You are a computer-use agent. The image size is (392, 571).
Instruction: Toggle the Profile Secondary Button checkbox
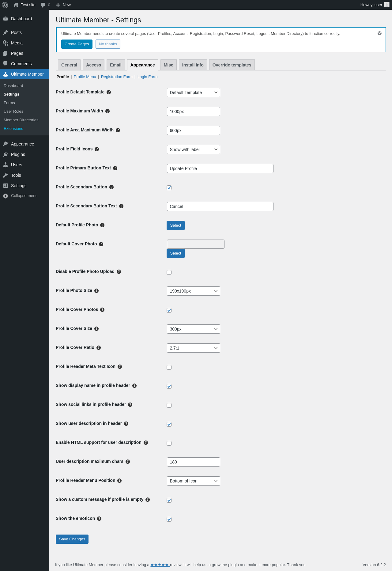(169, 188)
